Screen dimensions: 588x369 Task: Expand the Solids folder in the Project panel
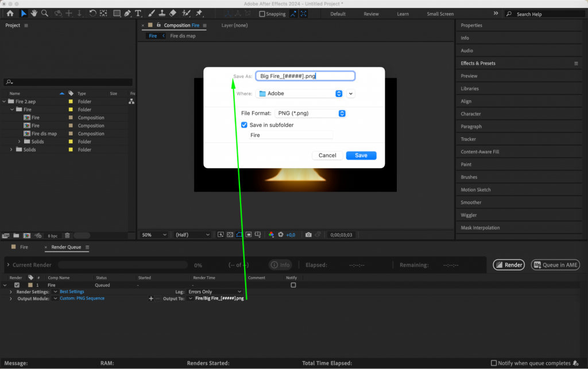coord(11,149)
